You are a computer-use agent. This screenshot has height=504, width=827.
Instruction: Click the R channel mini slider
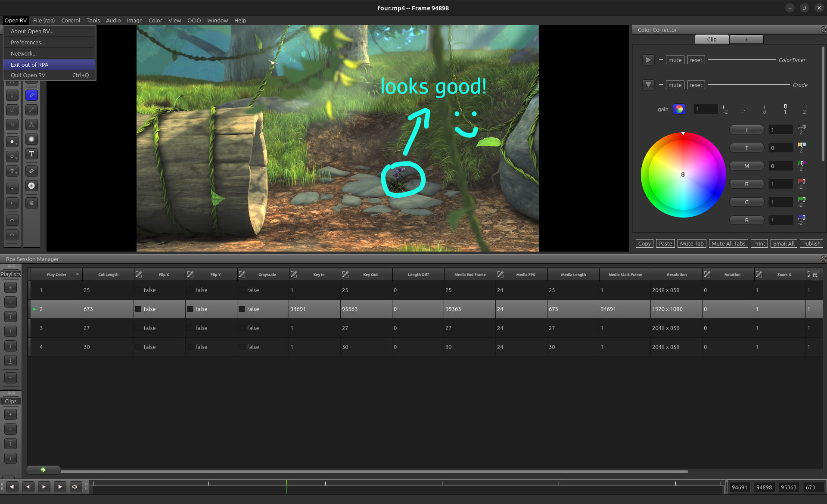pyautogui.click(x=802, y=181)
